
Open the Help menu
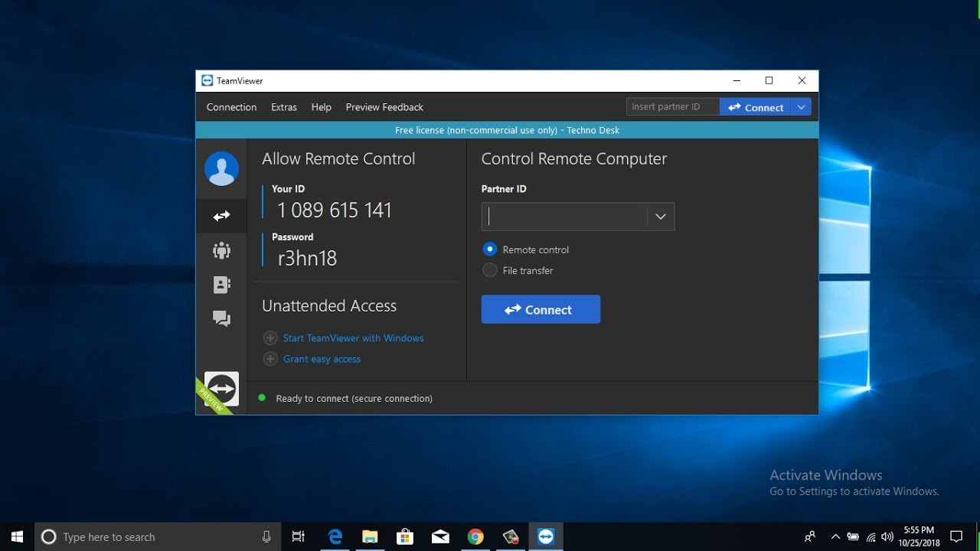point(322,107)
